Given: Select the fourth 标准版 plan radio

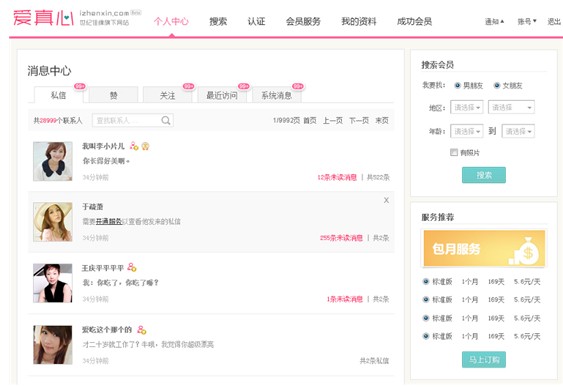Looking at the screenshot, I should [426, 336].
